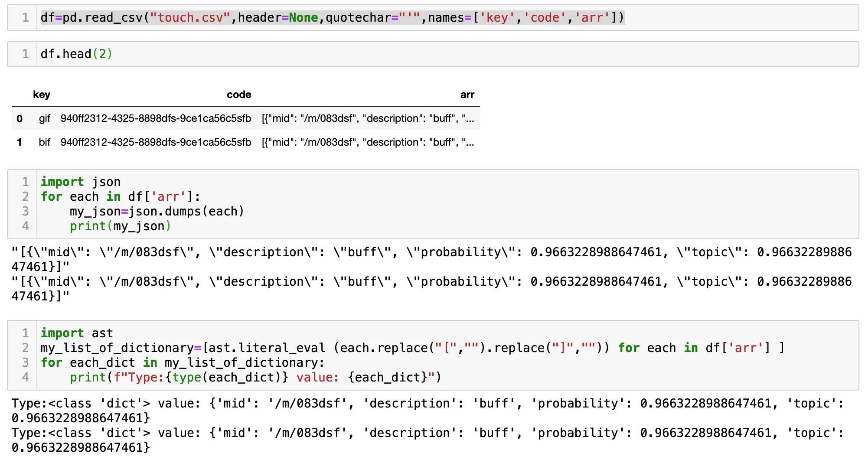Screen dimensions: 868x463
Task: Click the arr value in row 1
Action: 368,142
